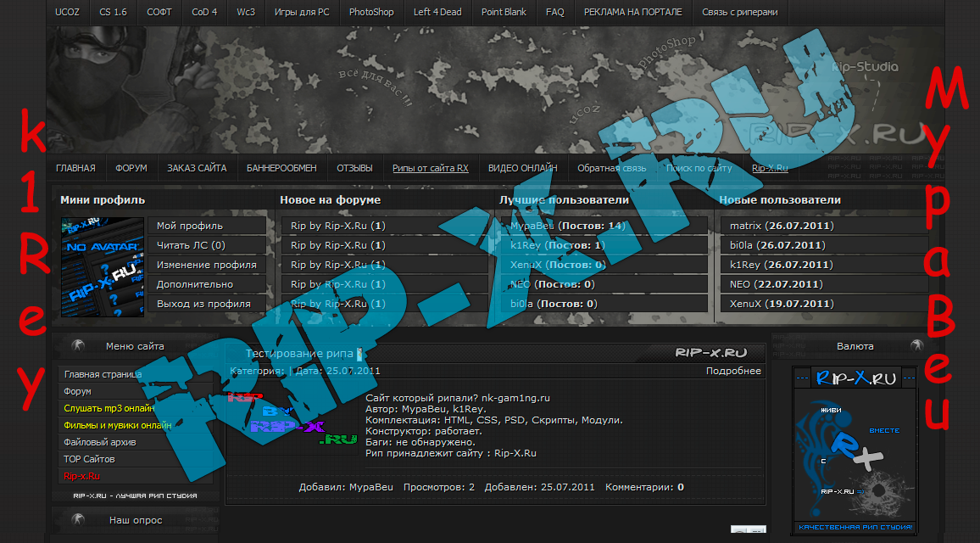
Task: Click the soldier icon beside Меню сайта
Action: (x=79, y=346)
